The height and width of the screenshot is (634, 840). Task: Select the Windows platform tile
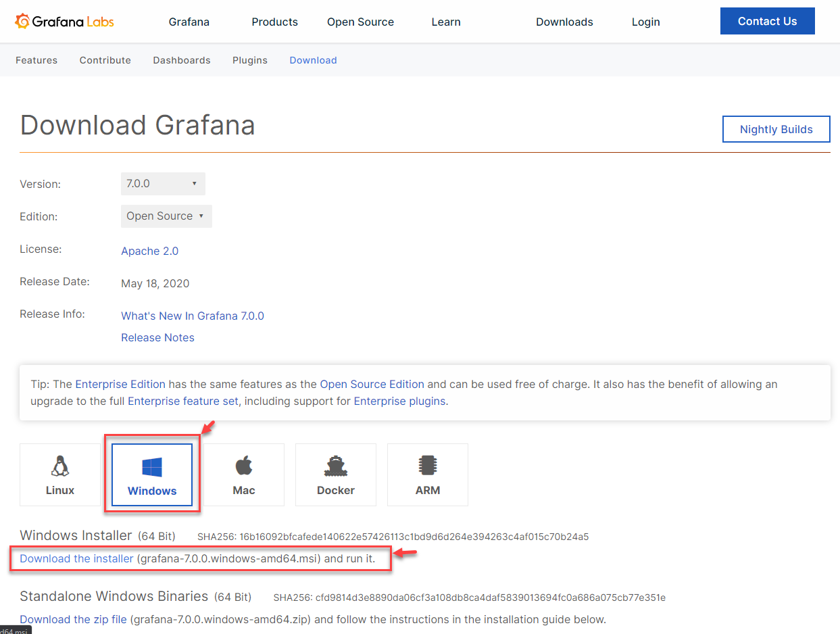[x=152, y=474]
